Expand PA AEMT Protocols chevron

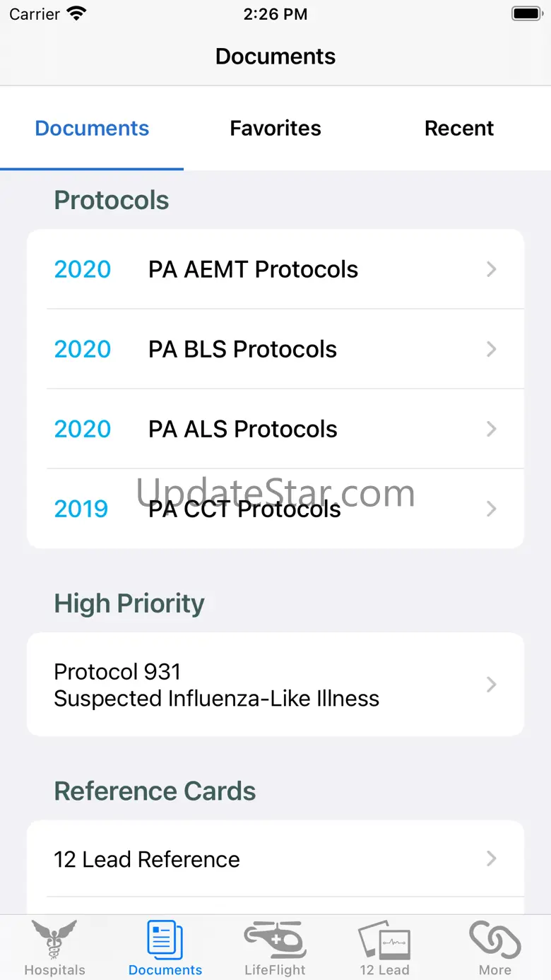[x=492, y=269]
